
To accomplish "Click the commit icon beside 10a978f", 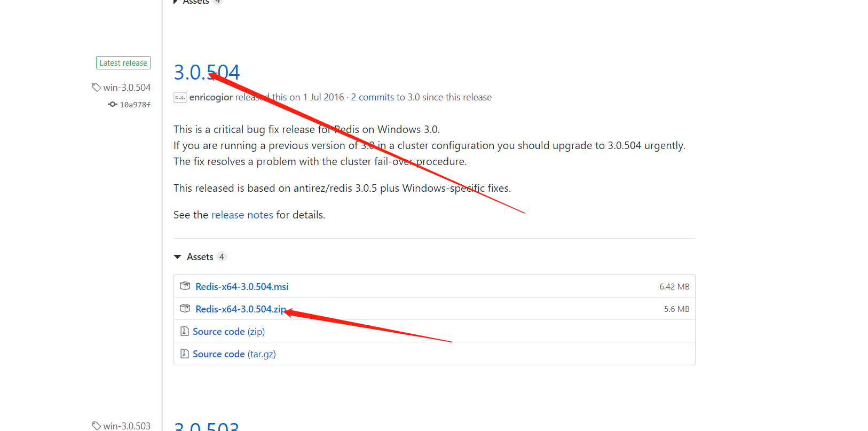I will click(x=113, y=104).
